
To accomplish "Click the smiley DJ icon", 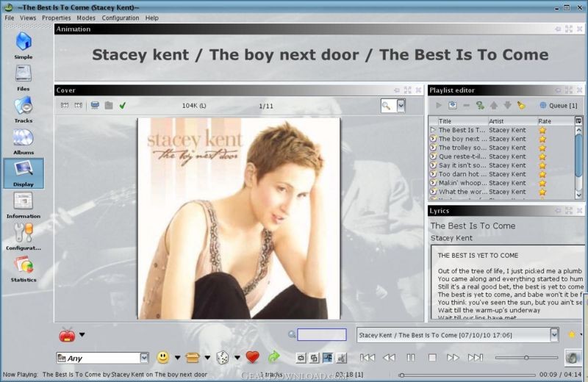I will pos(162,358).
